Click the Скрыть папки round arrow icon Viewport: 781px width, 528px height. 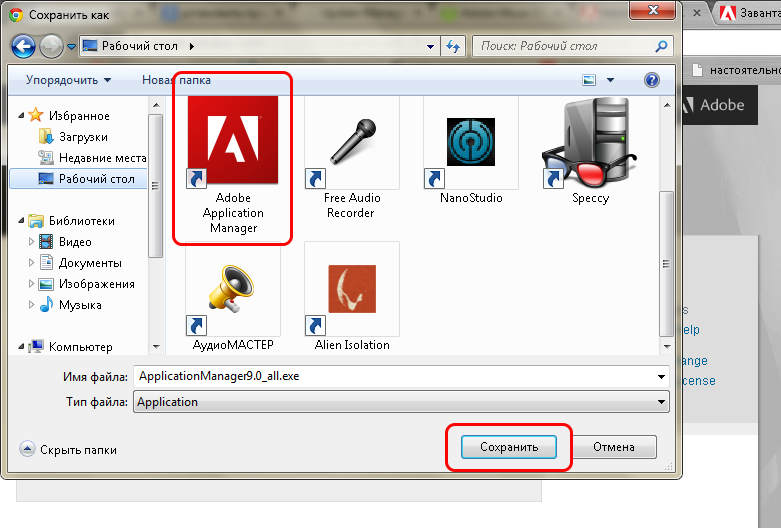coord(27,449)
